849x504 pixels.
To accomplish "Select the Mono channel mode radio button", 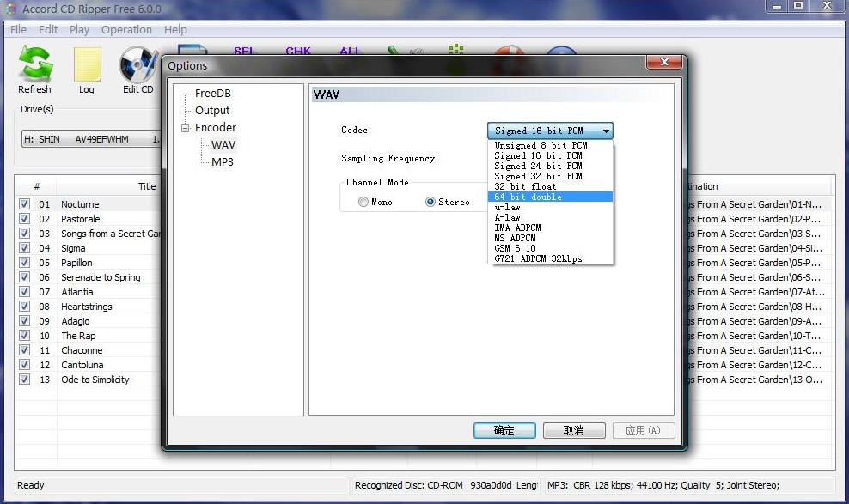I will point(363,203).
